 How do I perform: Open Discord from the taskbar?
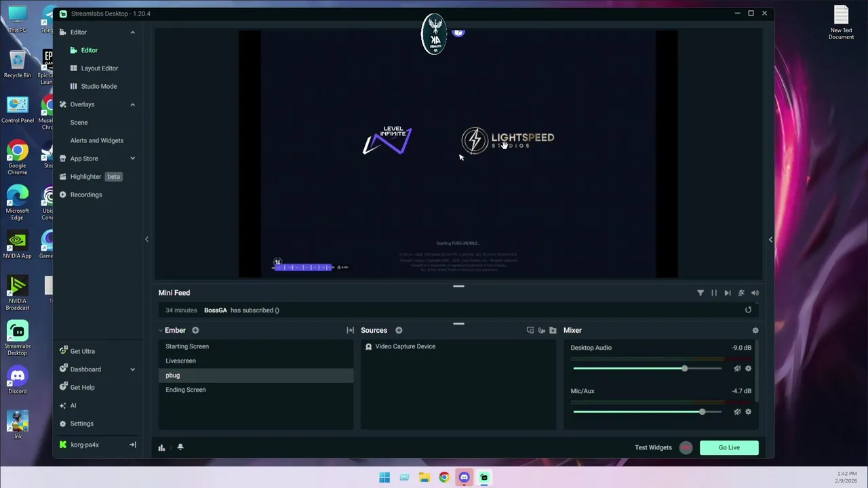[x=464, y=478]
